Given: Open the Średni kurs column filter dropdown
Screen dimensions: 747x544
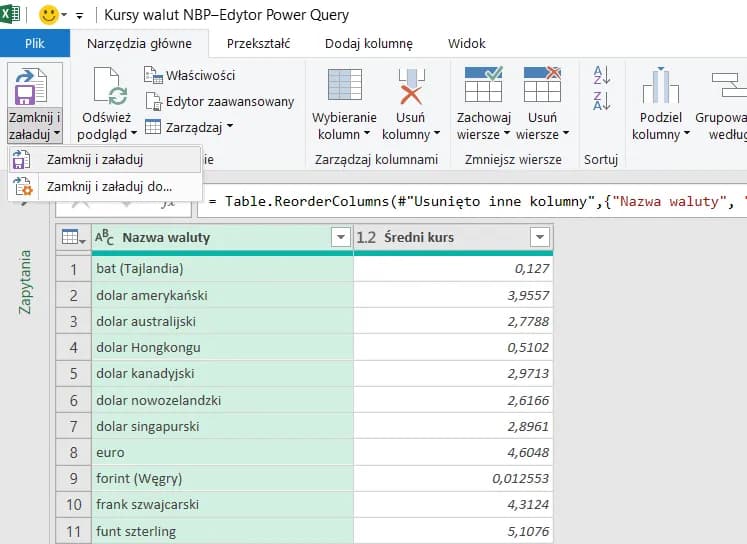Looking at the screenshot, I should (540, 237).
